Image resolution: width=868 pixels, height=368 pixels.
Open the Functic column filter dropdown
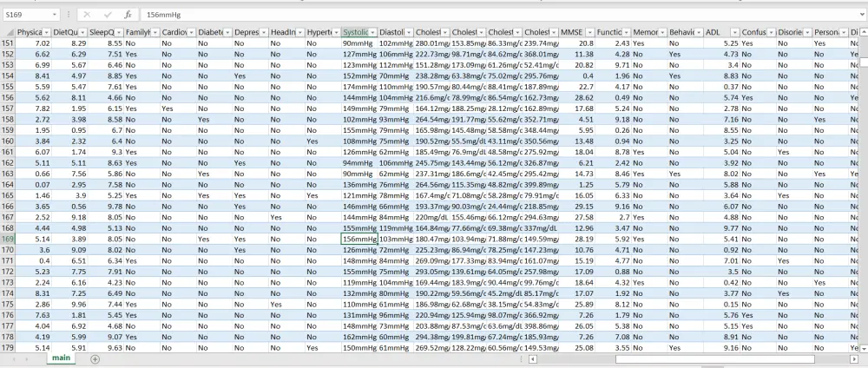point(626,32)
